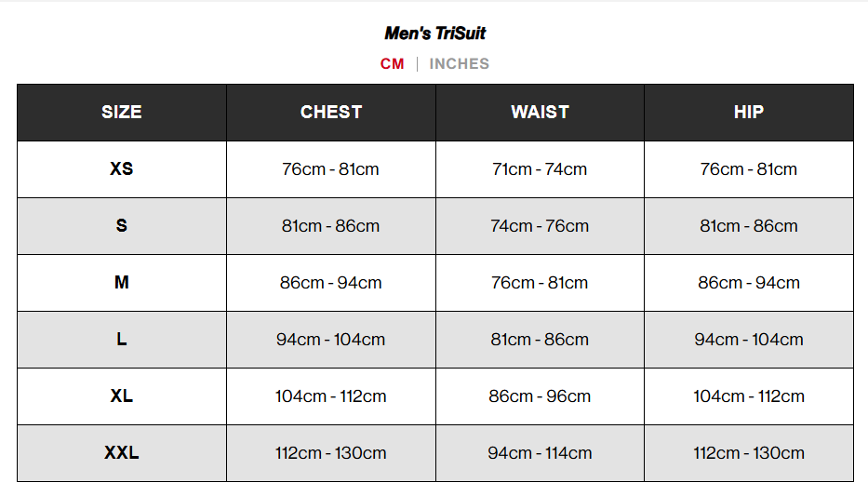Switch units to INCHES
The image size is (868, 496).
coord(459,64)
